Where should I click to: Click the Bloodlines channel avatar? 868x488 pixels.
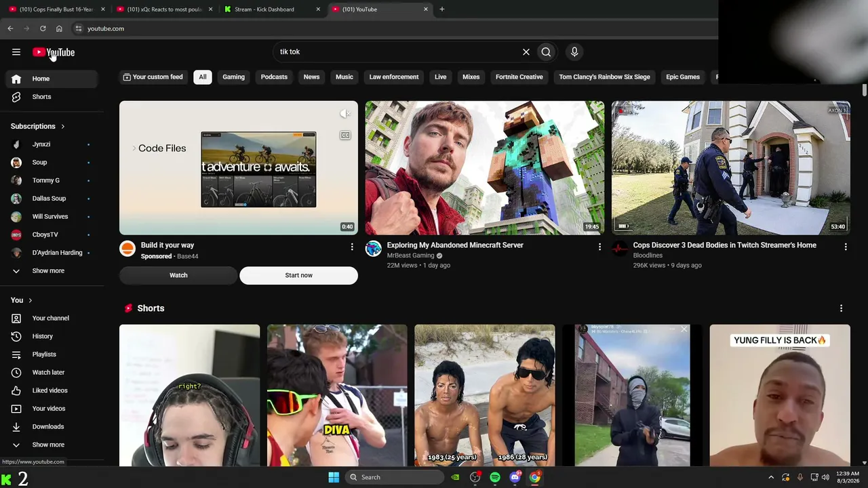tap(620, 249)
